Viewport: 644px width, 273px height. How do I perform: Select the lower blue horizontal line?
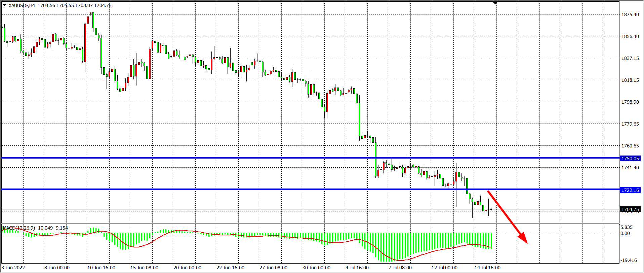click(235, 190)
